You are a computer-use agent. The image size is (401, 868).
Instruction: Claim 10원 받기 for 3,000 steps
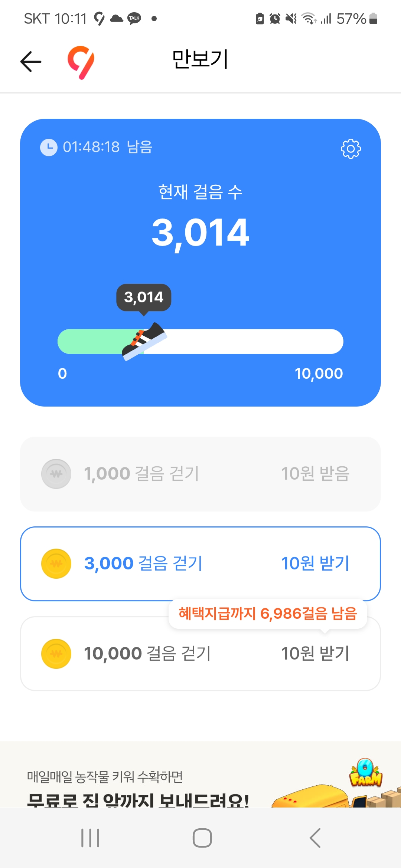(x=315, y=563)
